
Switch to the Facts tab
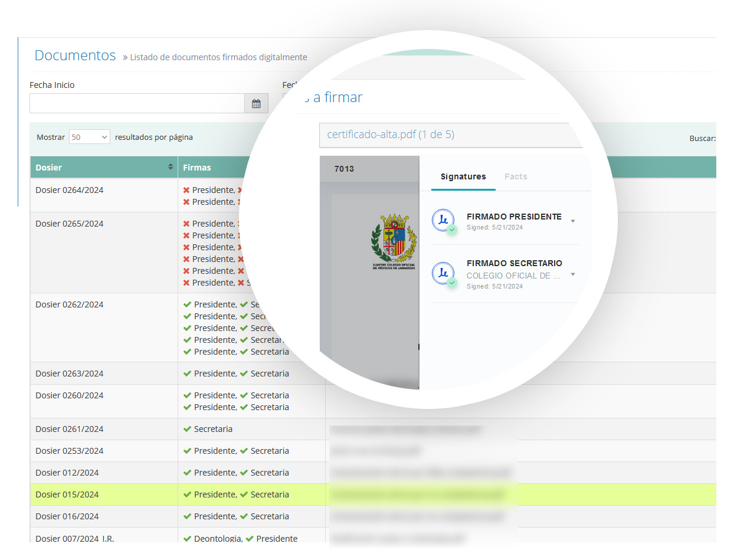coord(516,176)
